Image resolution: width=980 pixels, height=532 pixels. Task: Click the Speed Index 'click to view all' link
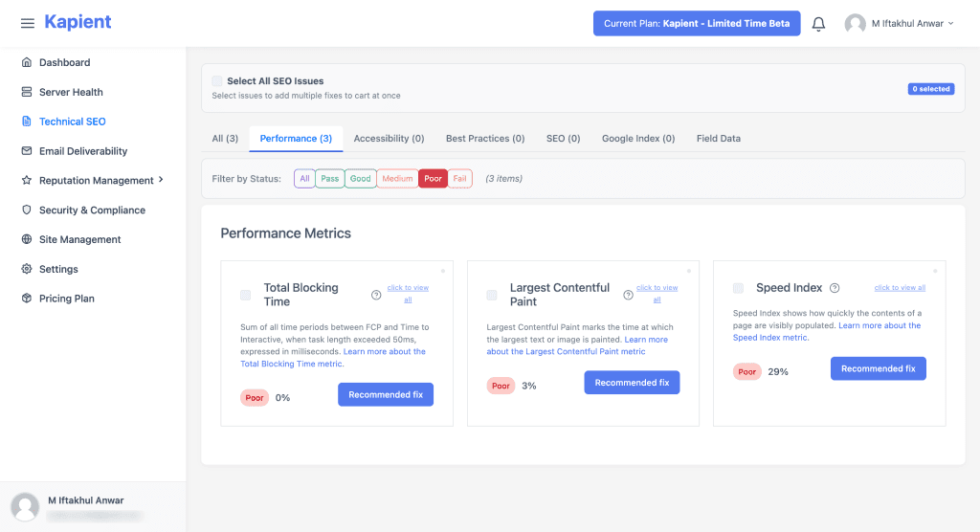(900, 288)
